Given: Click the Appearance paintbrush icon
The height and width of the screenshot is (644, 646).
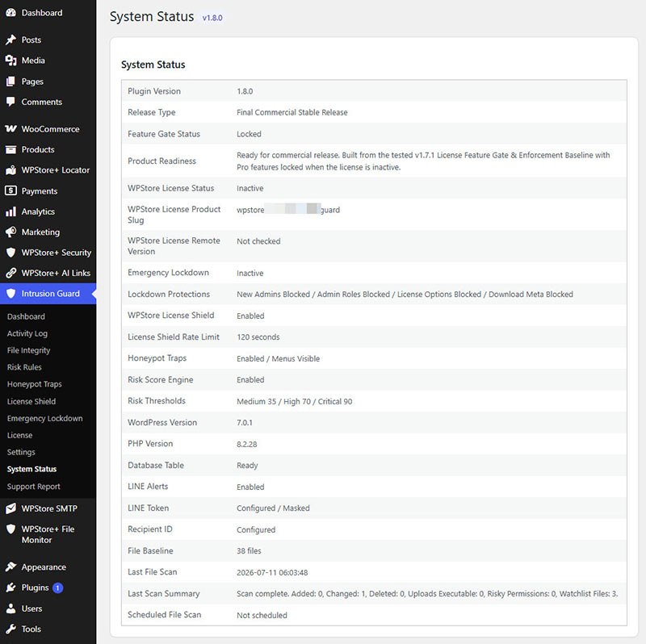Looking at the screenshot, I should click(10, 567).
